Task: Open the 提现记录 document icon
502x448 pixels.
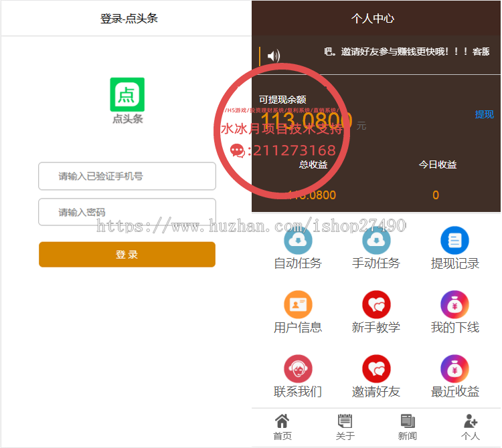Action: coord(454,241)
